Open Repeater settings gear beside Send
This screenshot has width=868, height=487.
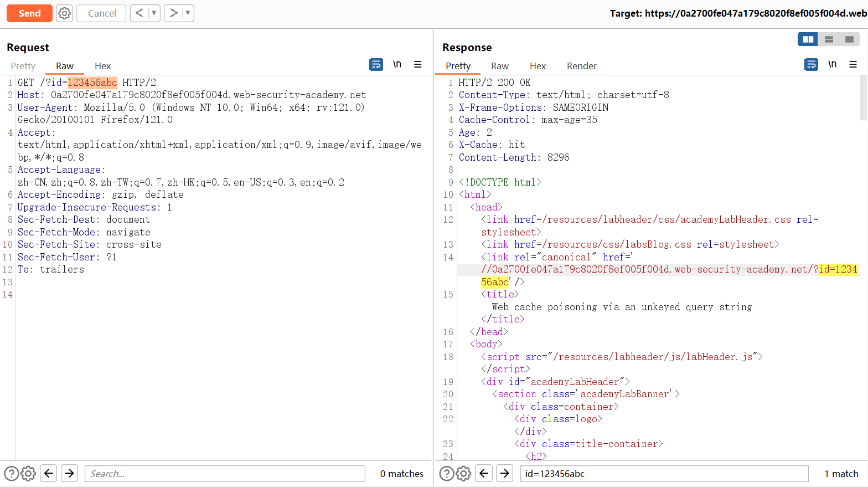[65, 13]
